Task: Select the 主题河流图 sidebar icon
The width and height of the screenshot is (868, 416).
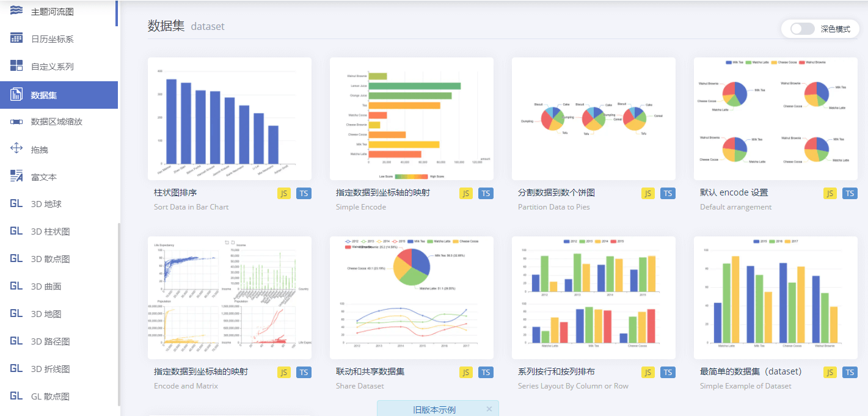Action: pos(17,10)
